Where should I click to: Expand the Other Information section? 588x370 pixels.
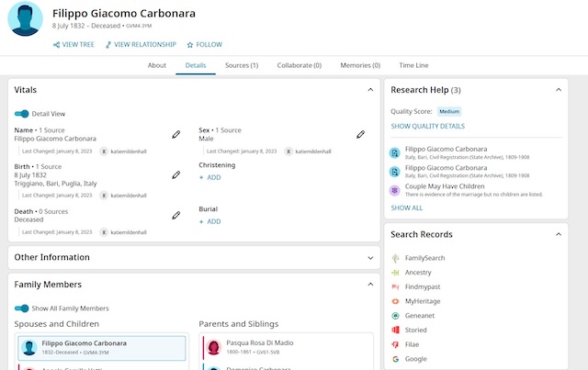coord(370,257)
